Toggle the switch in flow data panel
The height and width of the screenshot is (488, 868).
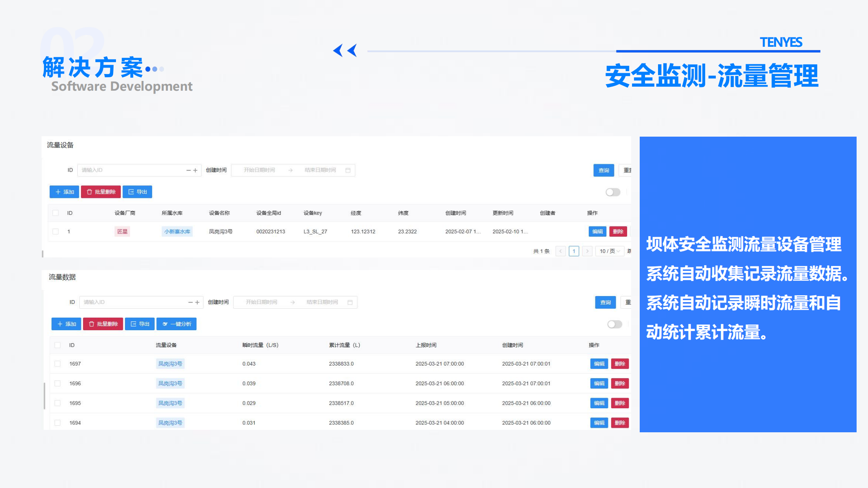pyautogui.click(x=614, y=325)
